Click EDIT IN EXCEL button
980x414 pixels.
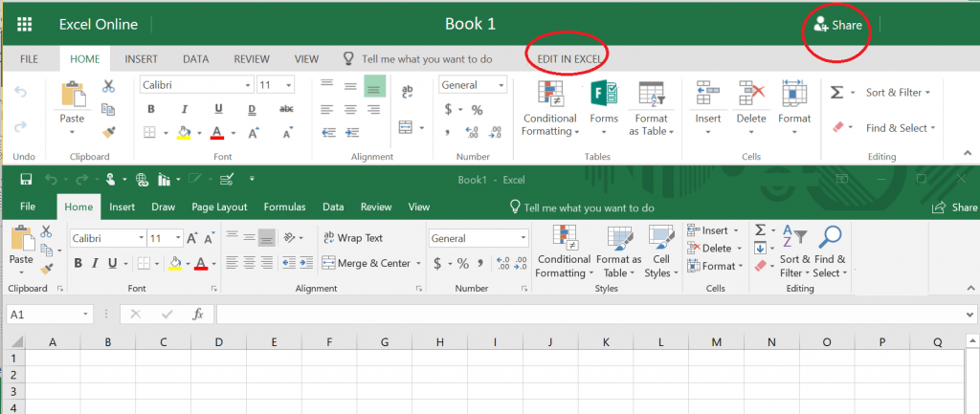569,59
